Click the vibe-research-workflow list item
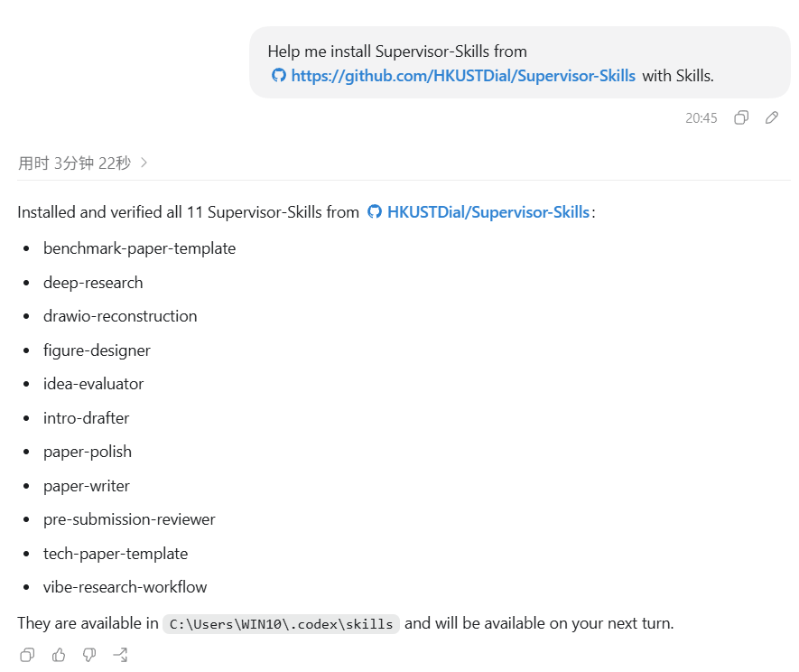The image size is (799, 672). pos(125,587)
